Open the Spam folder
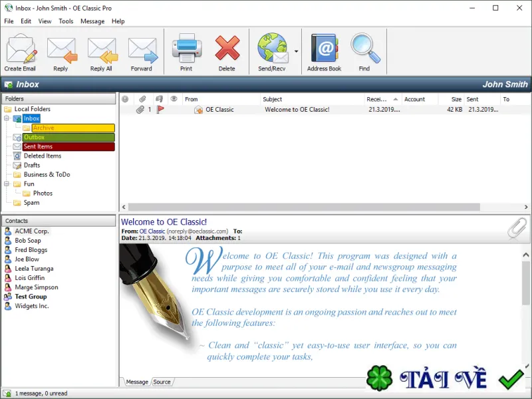Image resolution: width=532 pixels, height=399 pixels. 31,203
